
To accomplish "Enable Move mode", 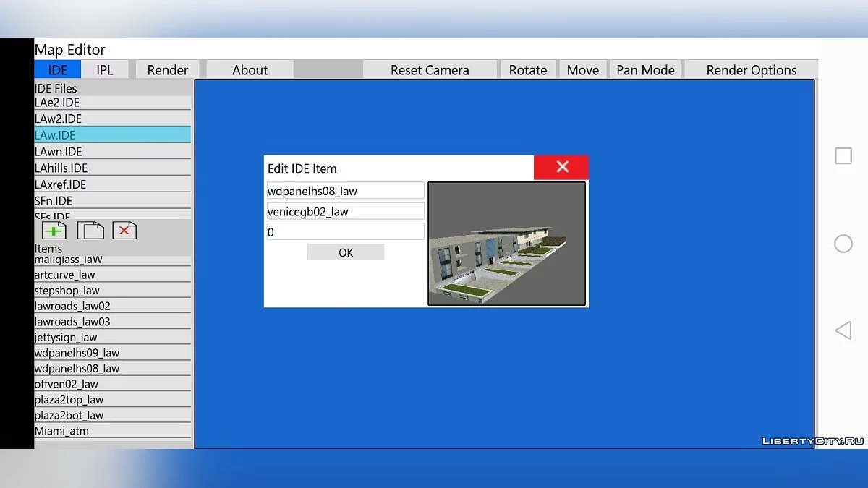I will coord(583,70).
